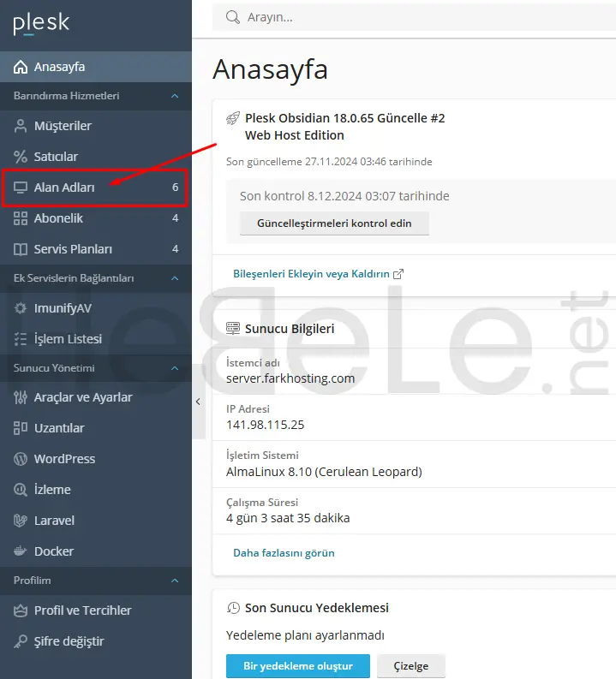Click the Alan Adları count badge 6
Viewport: 616px width, 679px height.
click(175, 187)
